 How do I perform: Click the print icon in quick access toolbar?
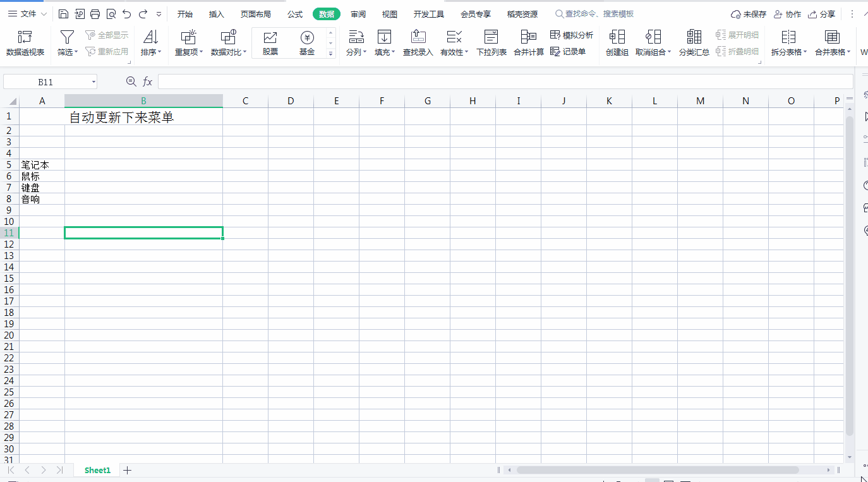pos(95,14)
